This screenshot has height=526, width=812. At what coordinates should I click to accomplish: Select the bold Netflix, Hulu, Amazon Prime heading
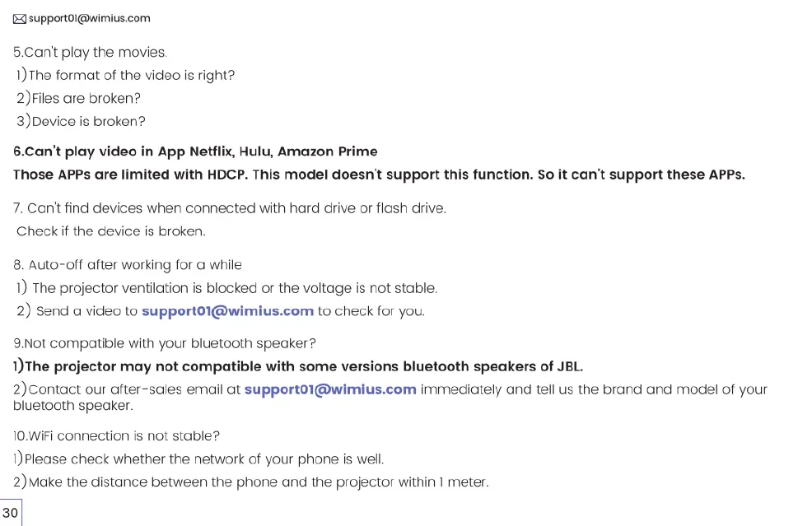click(195, 151)
